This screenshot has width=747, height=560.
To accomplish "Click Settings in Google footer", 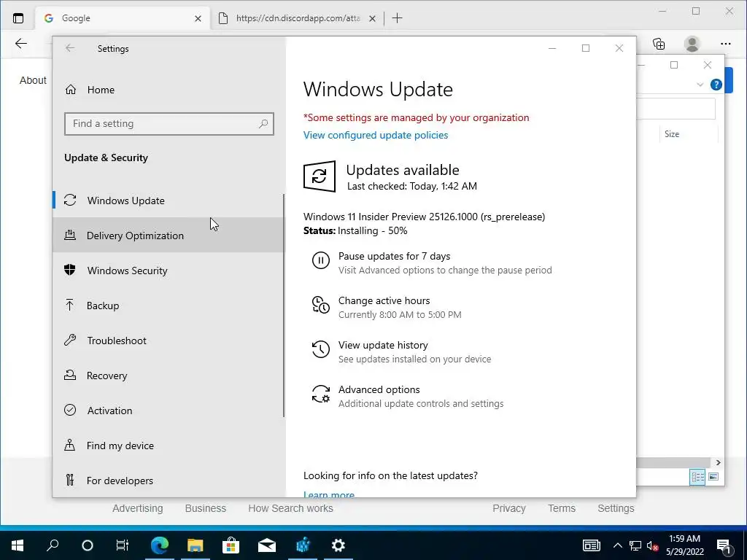I will click(x=616, y=508).
